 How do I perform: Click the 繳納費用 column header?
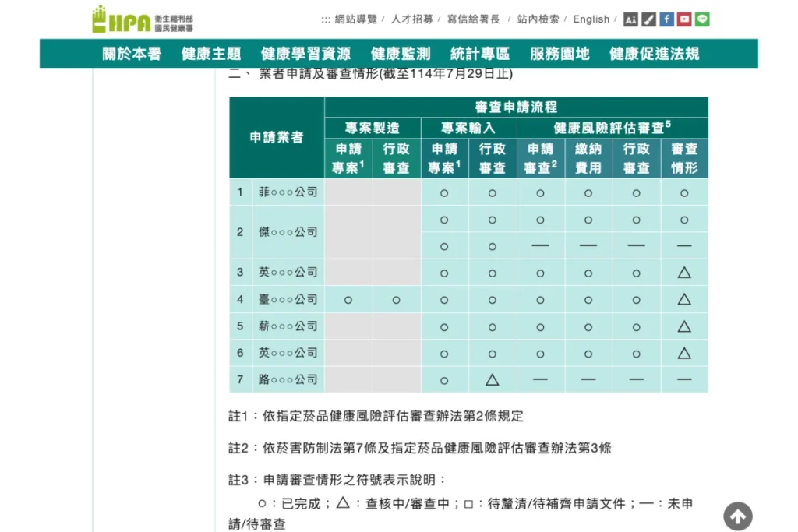point(588,158)
